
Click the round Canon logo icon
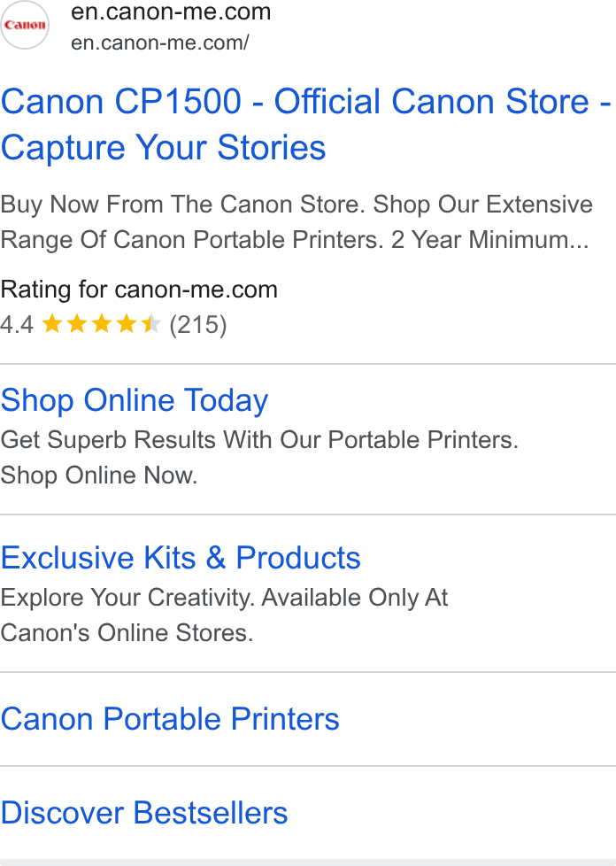(24, 25)
